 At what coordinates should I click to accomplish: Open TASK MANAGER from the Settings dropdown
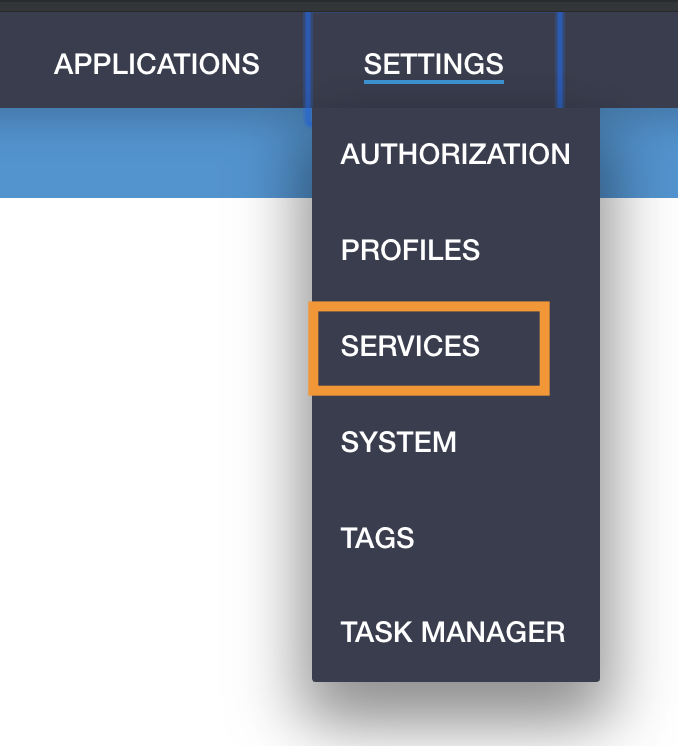[x=453, y=632]
